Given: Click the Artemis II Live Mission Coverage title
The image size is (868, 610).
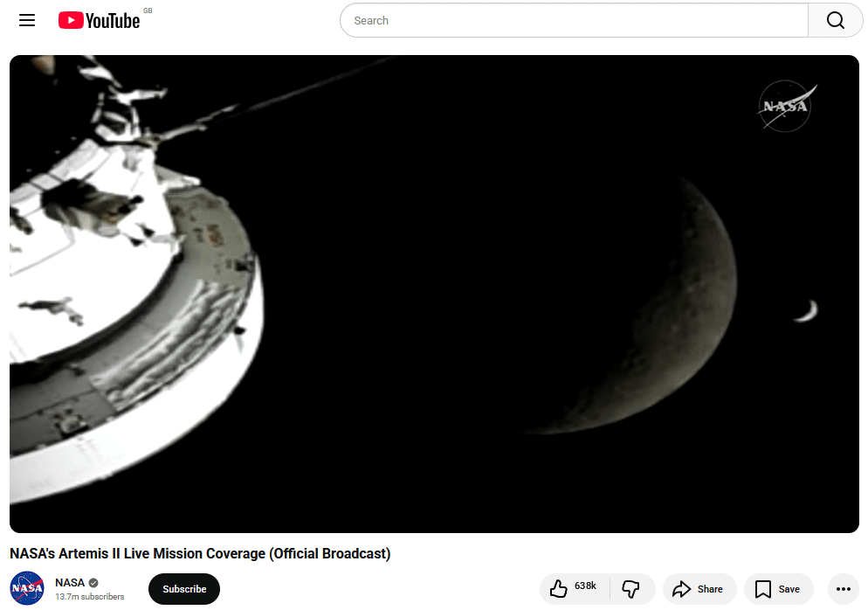Looking at the screenshot, I should pyautogui.click(x=200, y=553).
